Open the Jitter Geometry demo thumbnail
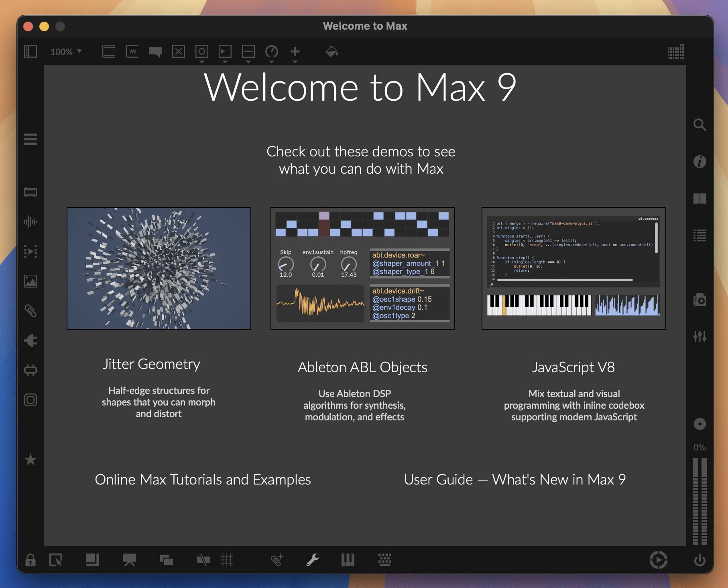 pos(159,268)
